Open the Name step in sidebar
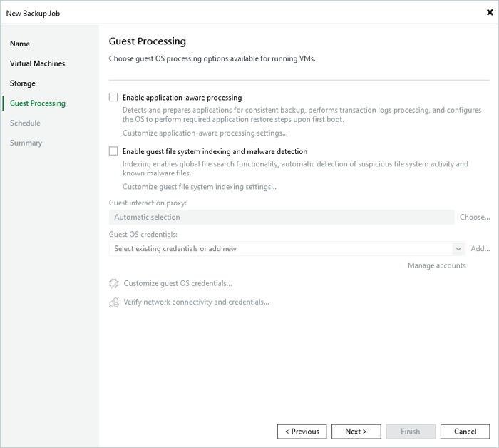This screenshot has height=448, width=499. 20,44
